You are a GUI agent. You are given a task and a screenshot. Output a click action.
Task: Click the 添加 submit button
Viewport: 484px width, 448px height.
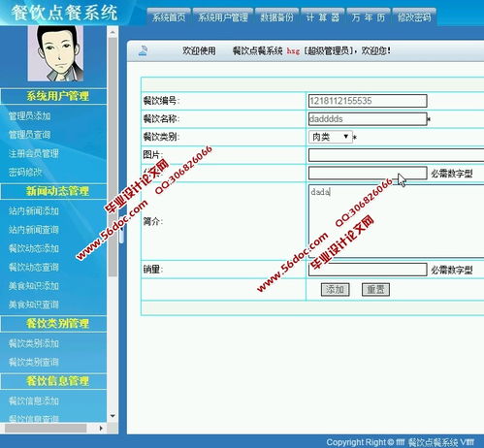335,289
